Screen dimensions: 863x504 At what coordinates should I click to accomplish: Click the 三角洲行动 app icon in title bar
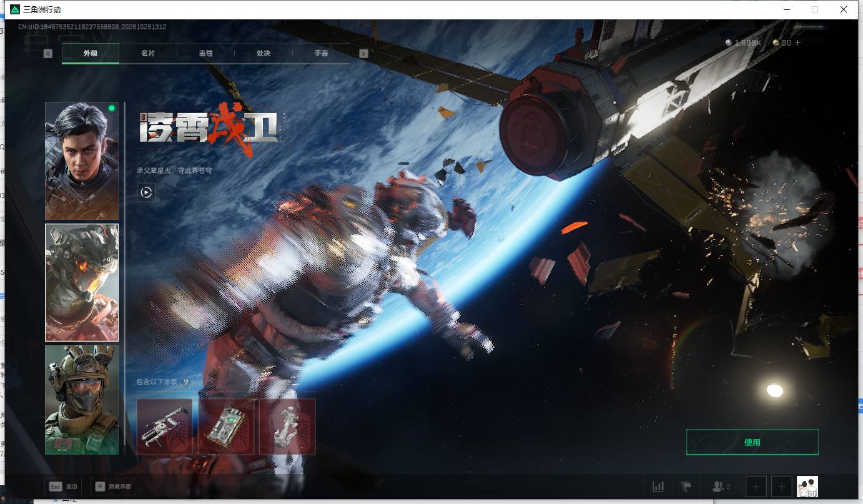15,9
